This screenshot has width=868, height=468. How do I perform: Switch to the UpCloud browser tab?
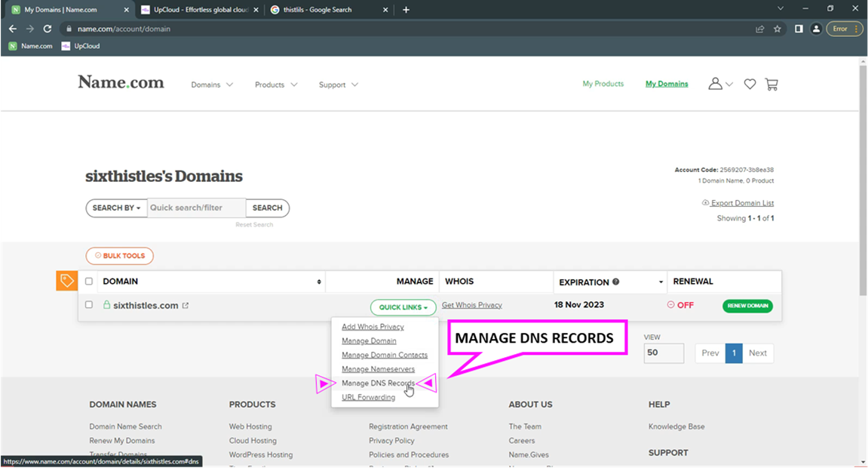tap(199, 9)
